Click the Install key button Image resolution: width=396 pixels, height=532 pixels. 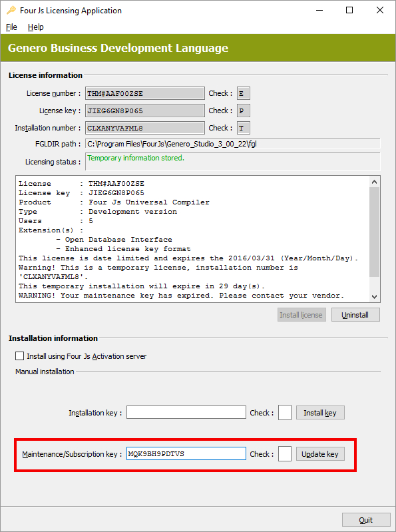tap(320, 413)
